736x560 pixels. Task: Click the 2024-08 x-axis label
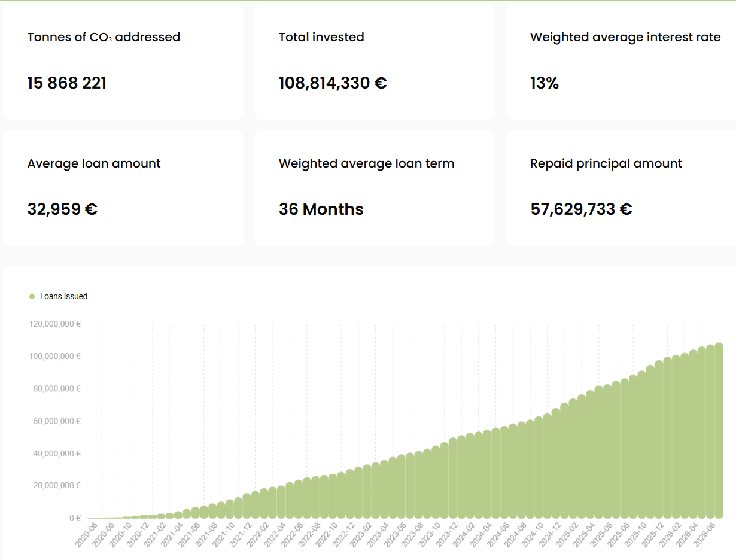click(x=516, y=534)
